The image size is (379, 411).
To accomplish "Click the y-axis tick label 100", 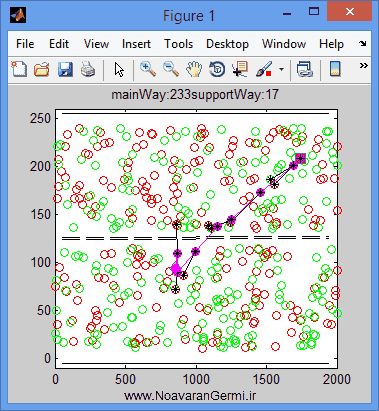I will pos(40,262).
